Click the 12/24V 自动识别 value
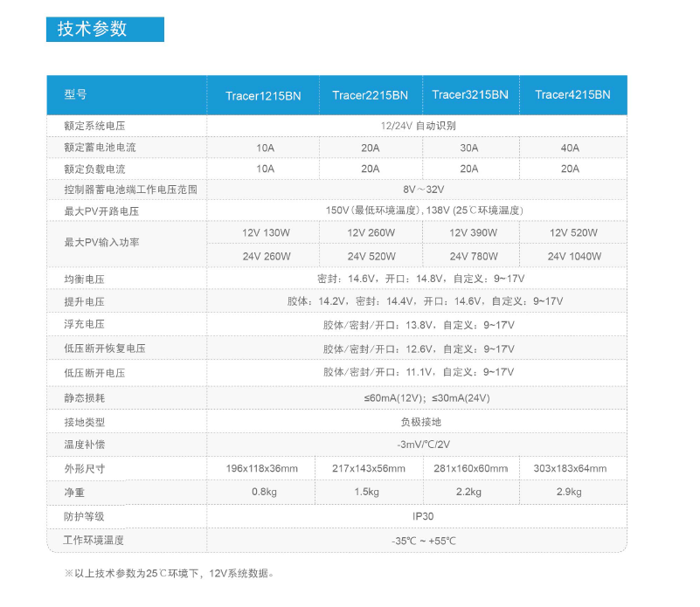This screenshot has height=607, width=700. coord(418,126)
